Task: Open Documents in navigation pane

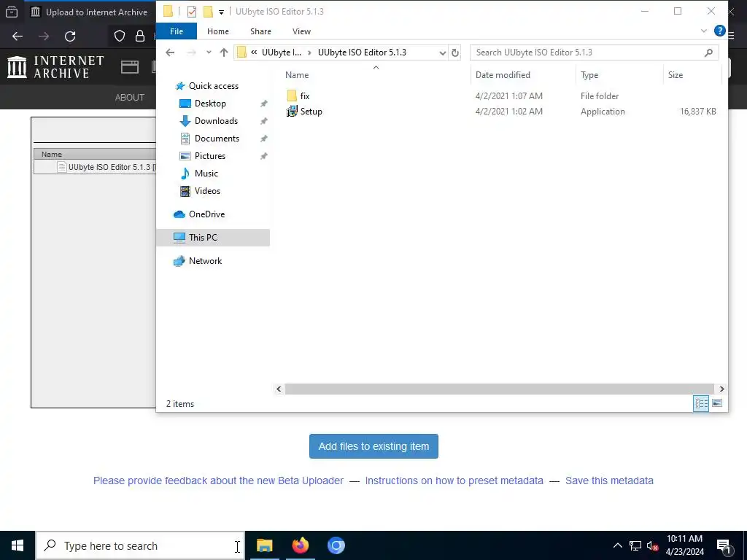Action: (217, 139)
